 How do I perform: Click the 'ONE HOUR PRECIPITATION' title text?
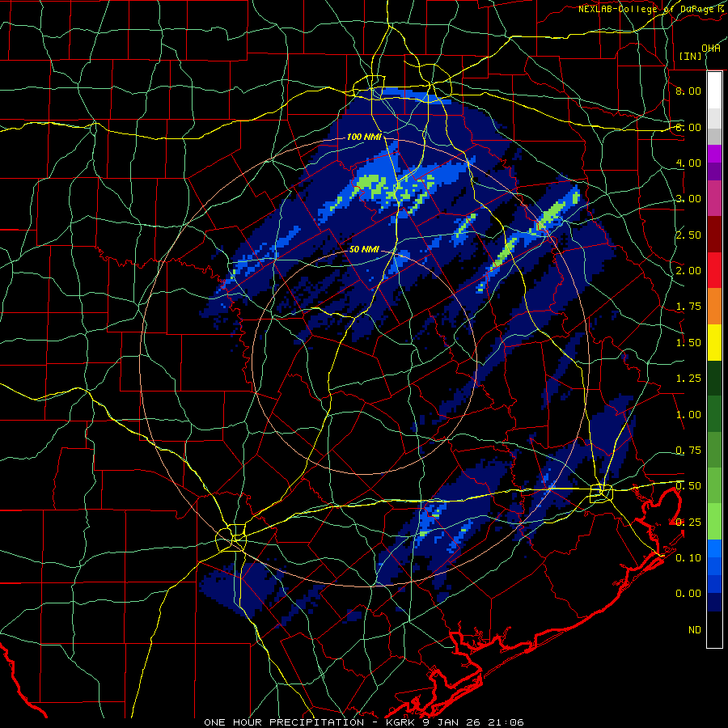[284, 722]
